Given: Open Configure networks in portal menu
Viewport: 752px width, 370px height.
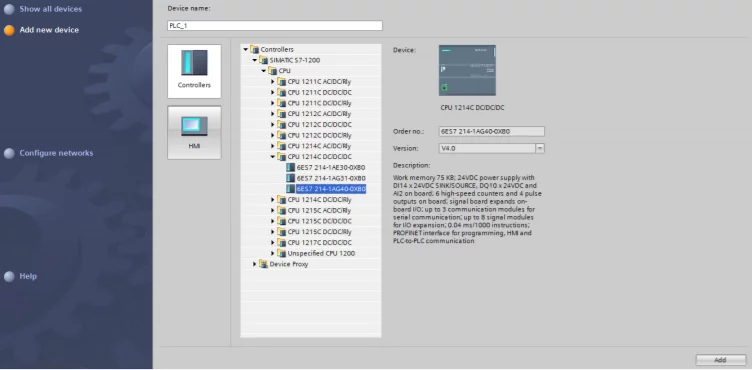Looking at the screenshot, I should [x=56, y=153].
